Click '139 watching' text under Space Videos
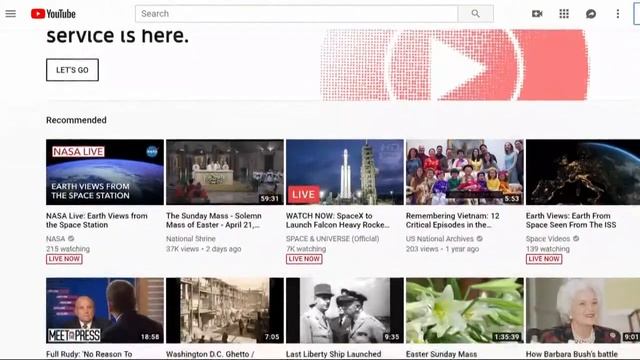This screenshot has height=360, width=640. (548, 249)
